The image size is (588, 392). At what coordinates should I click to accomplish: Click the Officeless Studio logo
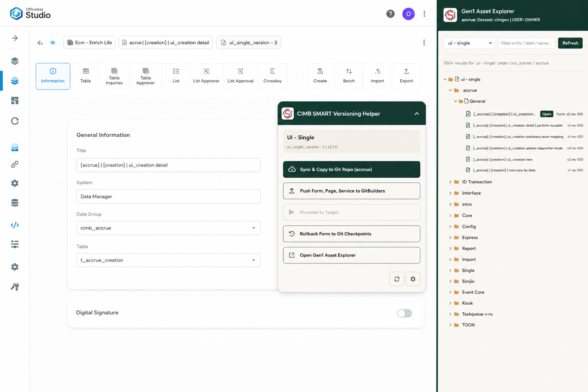30,13
